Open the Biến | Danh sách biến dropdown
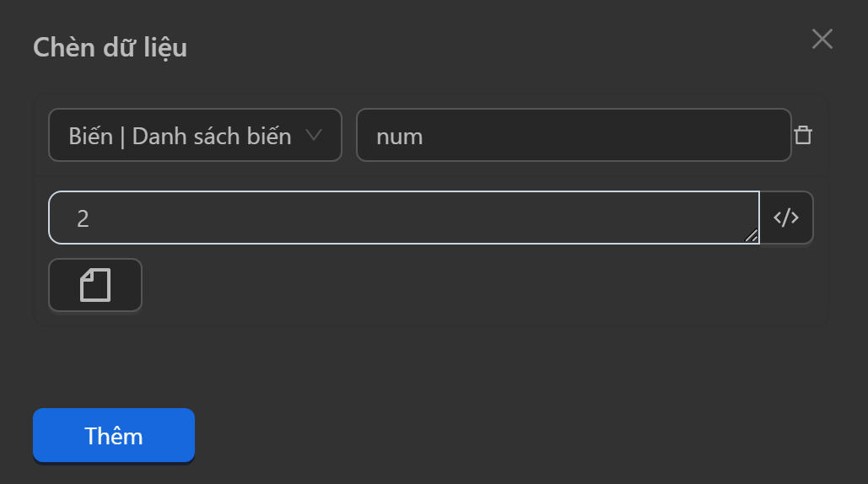The width and height of the screenshot is (868, 484). [x=195, y=135]
